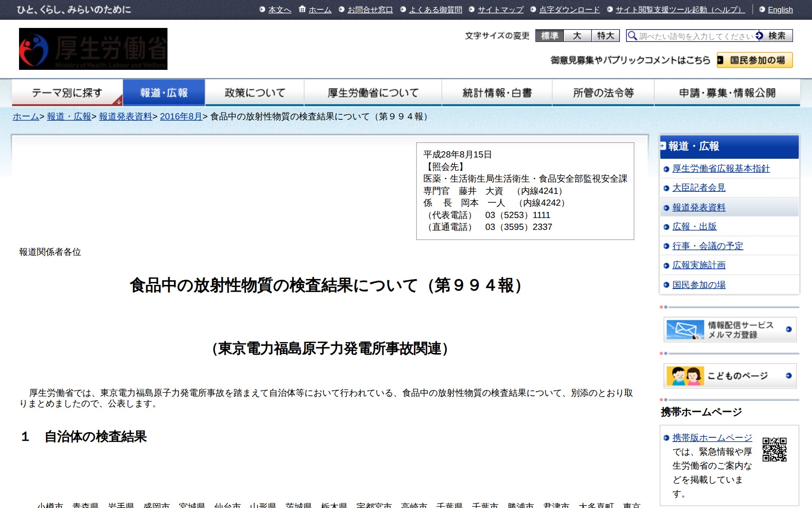Screen dimensions: 812x508
Task: Open 政策について navigation tab
Action: [255, 93]
